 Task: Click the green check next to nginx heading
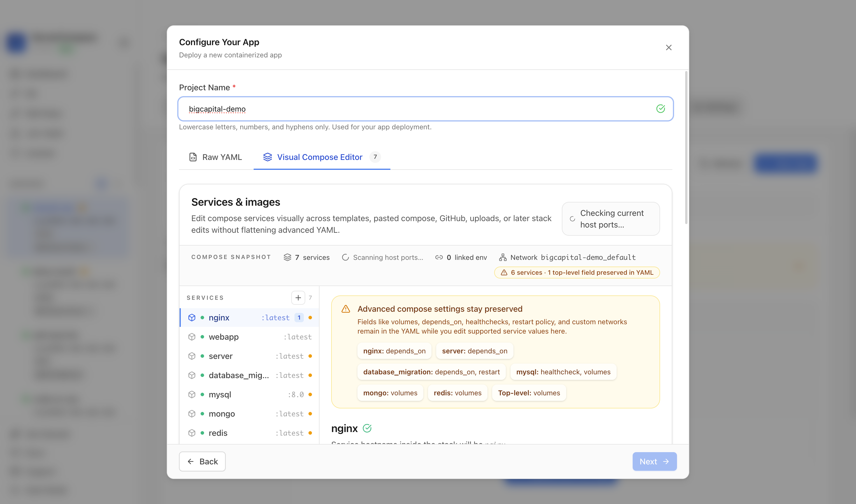(x=367, y=428)
